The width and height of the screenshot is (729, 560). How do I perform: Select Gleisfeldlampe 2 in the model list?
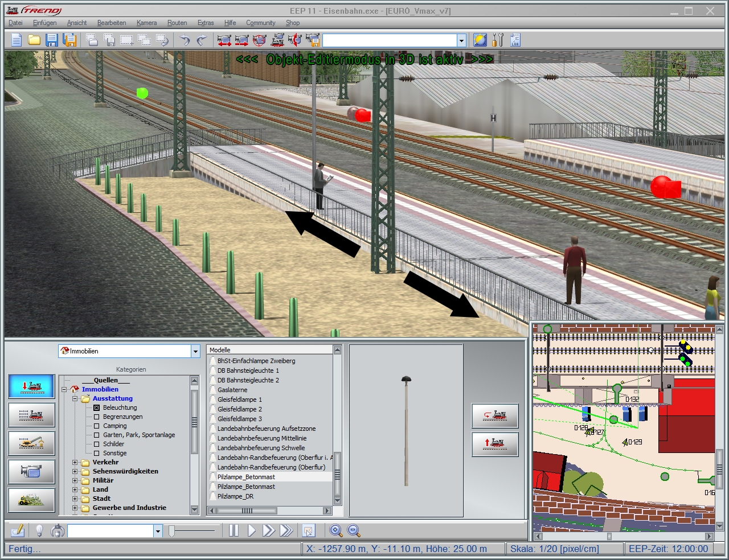click(240, 409)
